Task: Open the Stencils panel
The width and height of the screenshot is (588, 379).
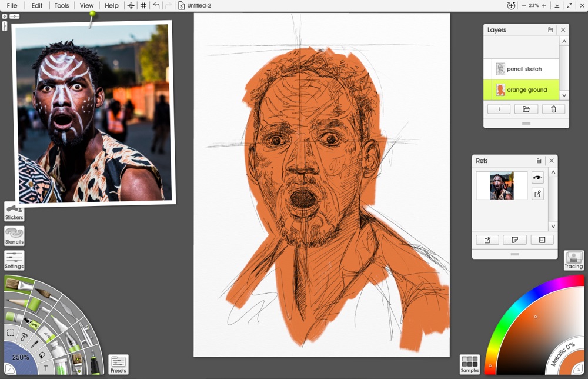Action: 14,236
